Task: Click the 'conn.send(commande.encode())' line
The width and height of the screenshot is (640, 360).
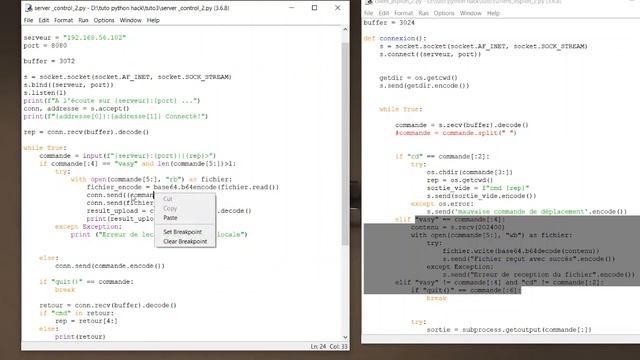Action: pos(110,266)
